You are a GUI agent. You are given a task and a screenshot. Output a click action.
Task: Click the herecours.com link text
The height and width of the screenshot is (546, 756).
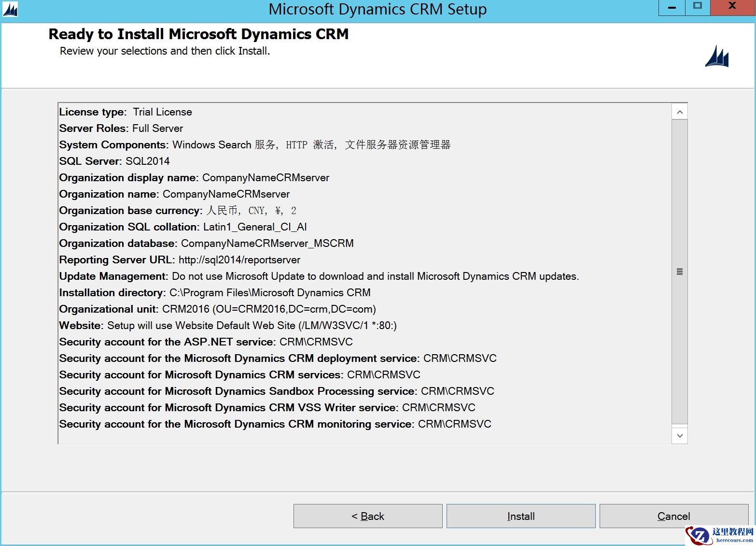[730, 540]
